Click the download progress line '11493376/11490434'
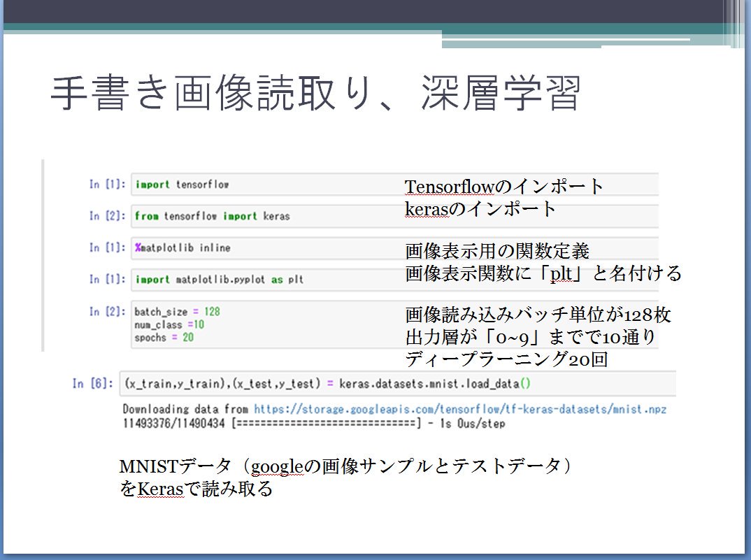The image size is (751, 560). click(314, 424)
